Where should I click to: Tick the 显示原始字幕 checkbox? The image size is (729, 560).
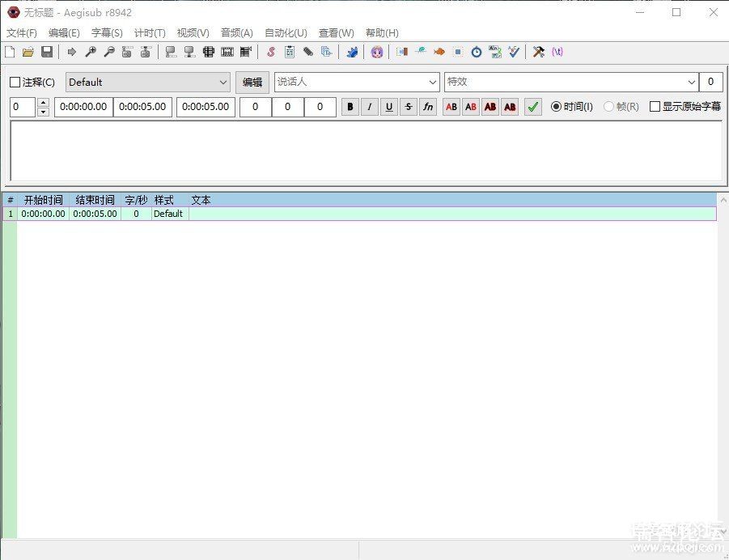655,107
